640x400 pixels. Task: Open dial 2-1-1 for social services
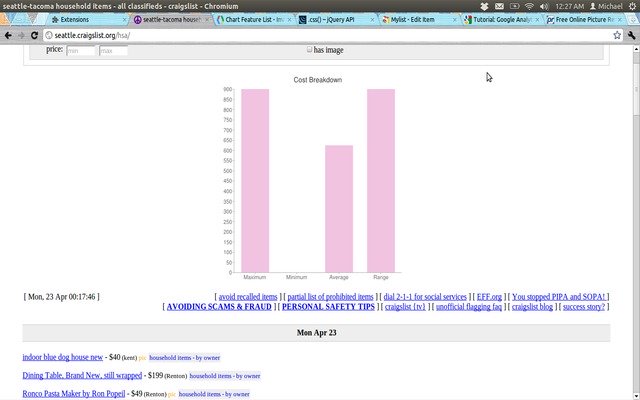click(425, 297)
